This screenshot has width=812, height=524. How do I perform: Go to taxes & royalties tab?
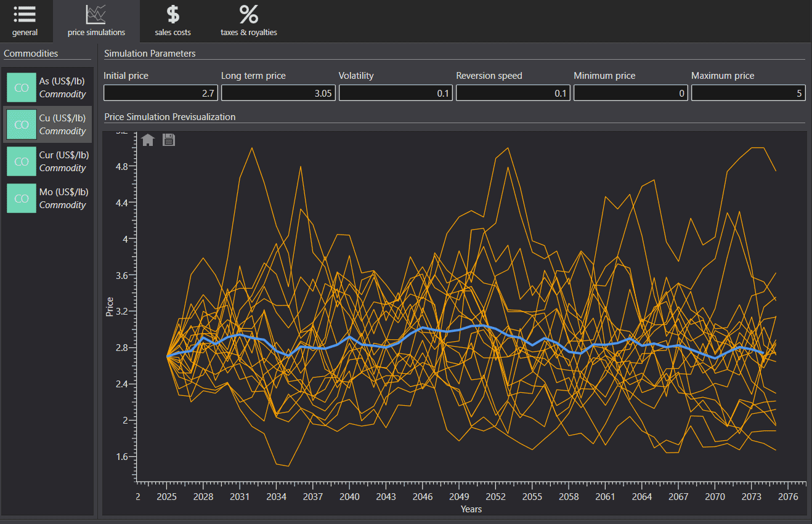click(x=249, y=21)
